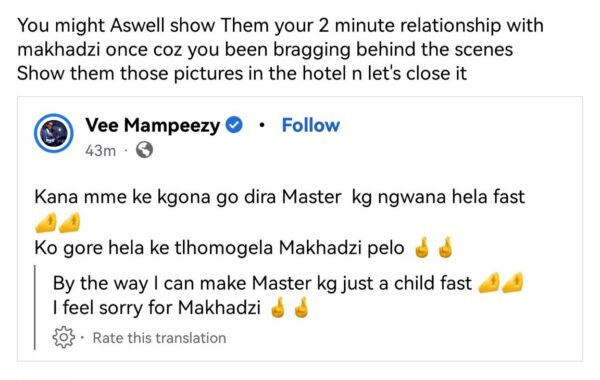Click emojis after I feel sorry for Makhadzi
This screenshot has height=380, width=600.
[x=290, y=307]
